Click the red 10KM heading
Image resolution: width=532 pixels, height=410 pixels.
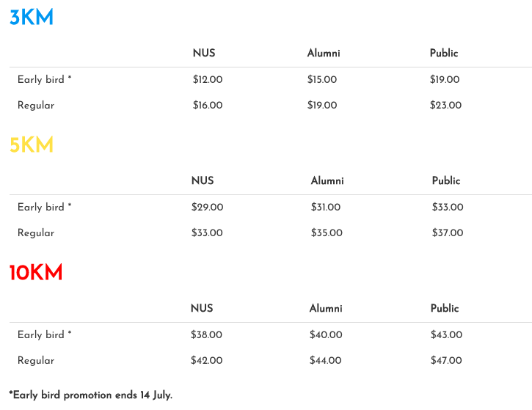point(36,272)
